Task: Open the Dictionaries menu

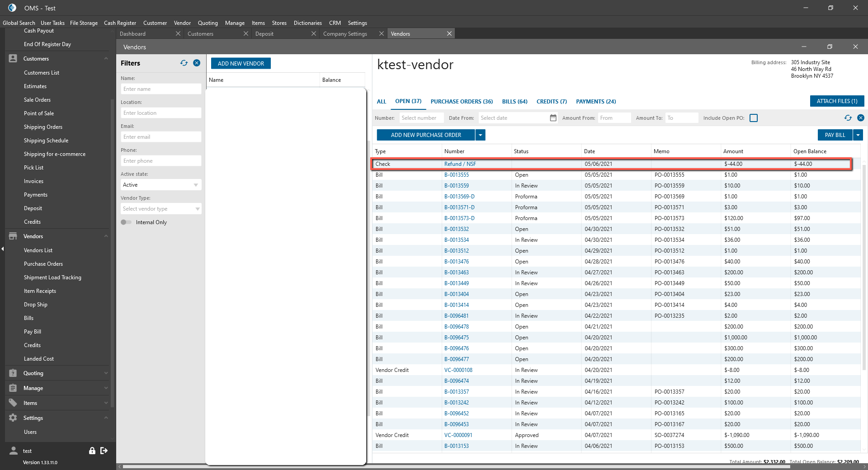Action: click(307, 23)
